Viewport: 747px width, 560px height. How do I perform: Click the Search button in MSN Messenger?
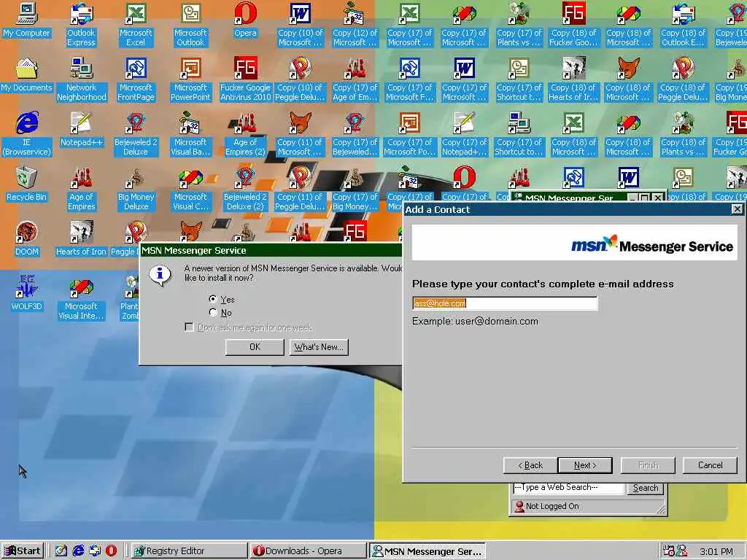point(646,488)
